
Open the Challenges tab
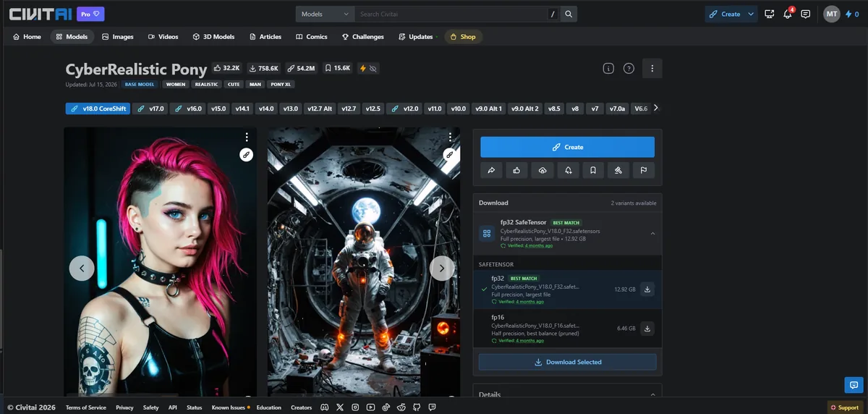coord(363,36)
